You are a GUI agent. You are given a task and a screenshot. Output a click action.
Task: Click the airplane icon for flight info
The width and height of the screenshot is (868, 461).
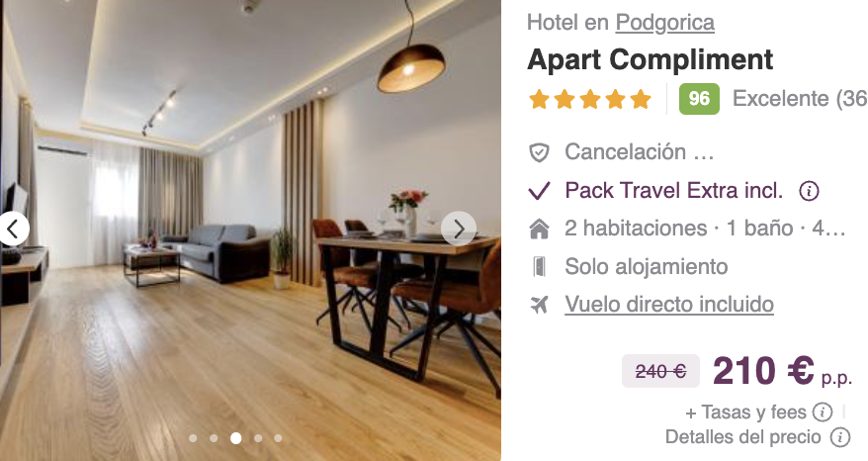[x=539, y=304]
